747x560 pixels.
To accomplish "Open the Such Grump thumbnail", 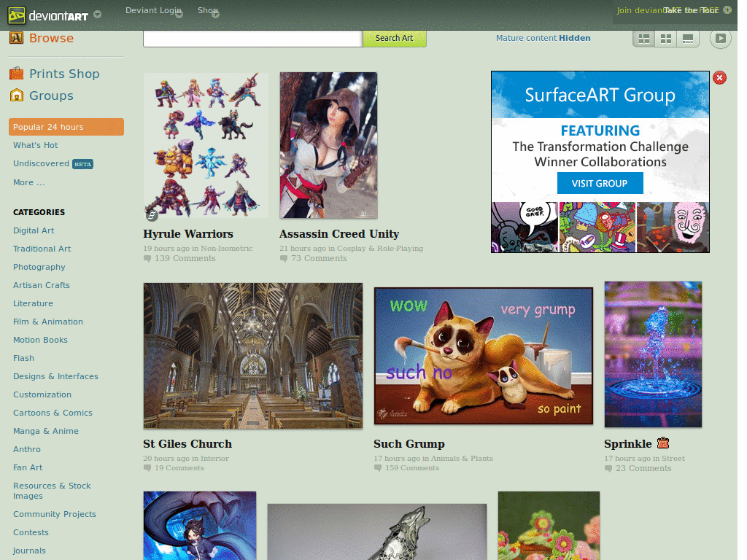I will point(484,356).
